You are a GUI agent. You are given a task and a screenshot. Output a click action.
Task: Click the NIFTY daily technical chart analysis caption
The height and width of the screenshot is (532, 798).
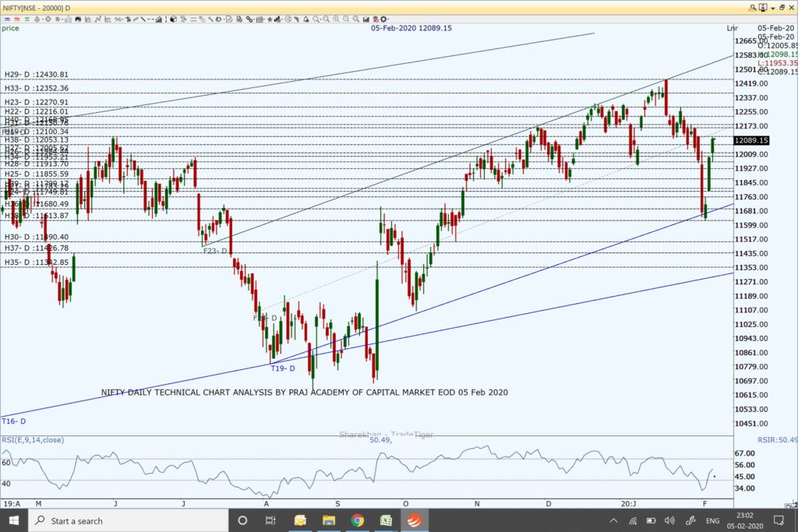(x=305, y=392)
